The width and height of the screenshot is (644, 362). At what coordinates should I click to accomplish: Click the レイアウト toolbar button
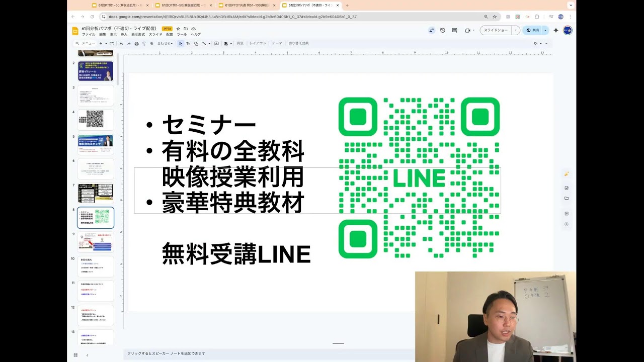click(x=258, y=44)
